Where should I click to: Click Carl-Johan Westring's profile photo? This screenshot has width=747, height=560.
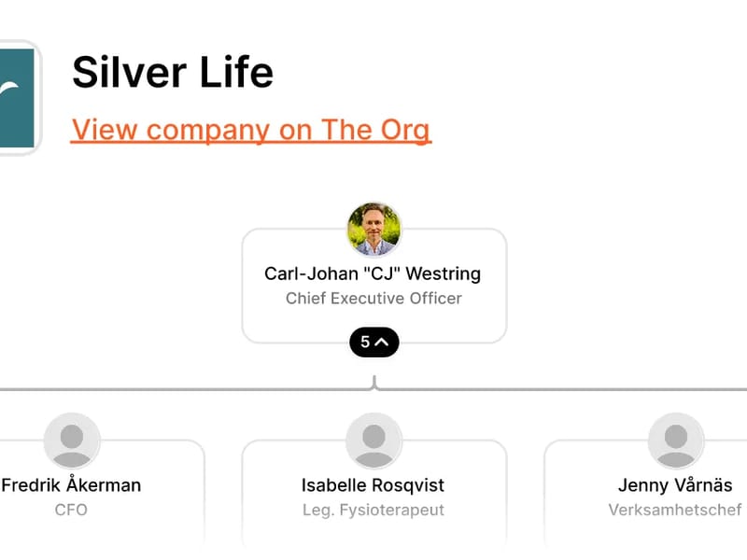(x=374, y=230)
